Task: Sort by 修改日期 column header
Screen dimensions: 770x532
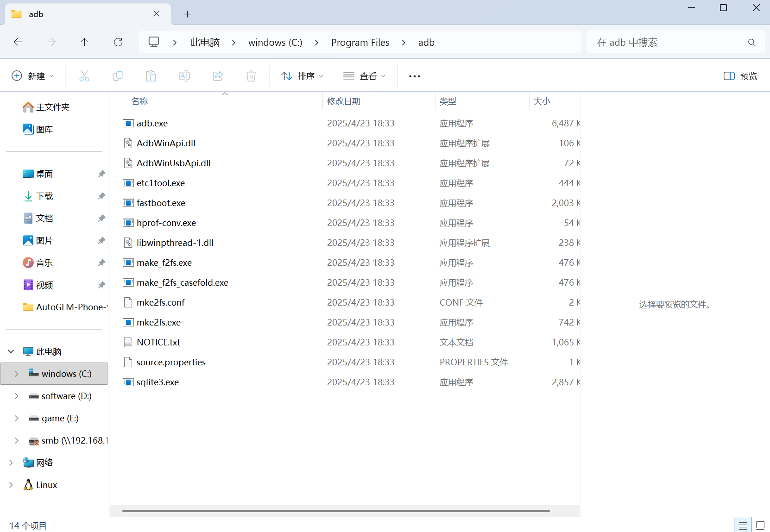Action: click(x=344, y=101)
